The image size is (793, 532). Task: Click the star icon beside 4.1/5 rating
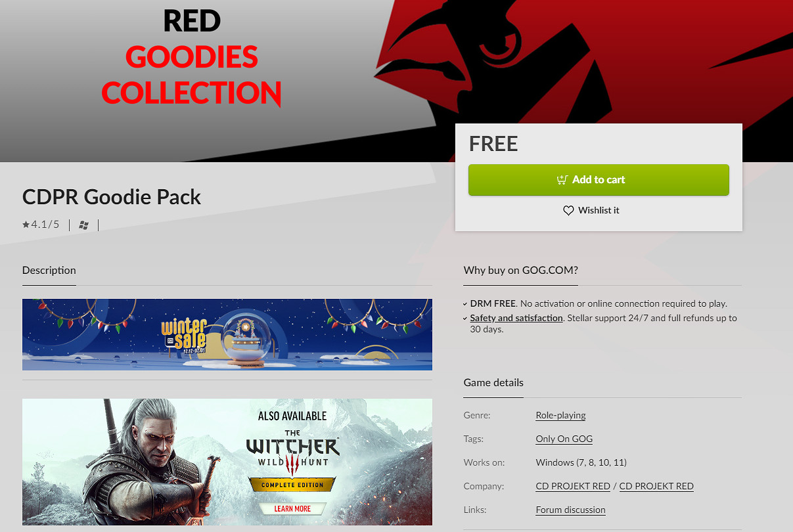26,225
